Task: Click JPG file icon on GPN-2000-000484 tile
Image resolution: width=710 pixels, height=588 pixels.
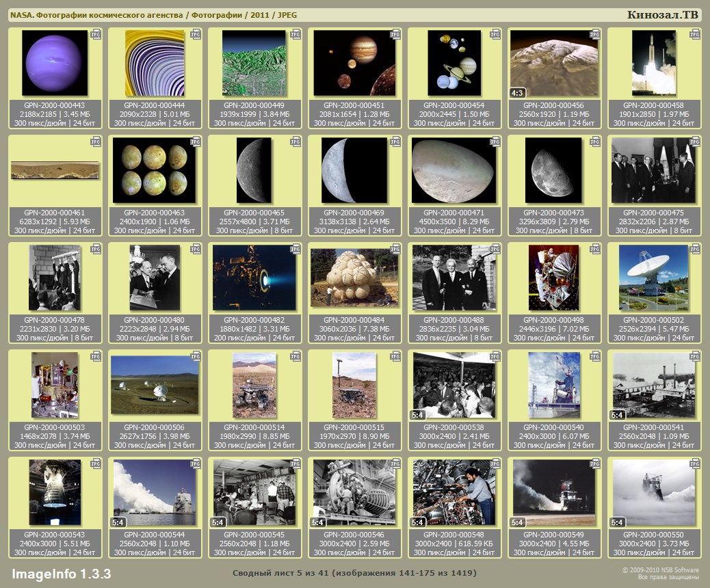Action: tap(395, 249)
